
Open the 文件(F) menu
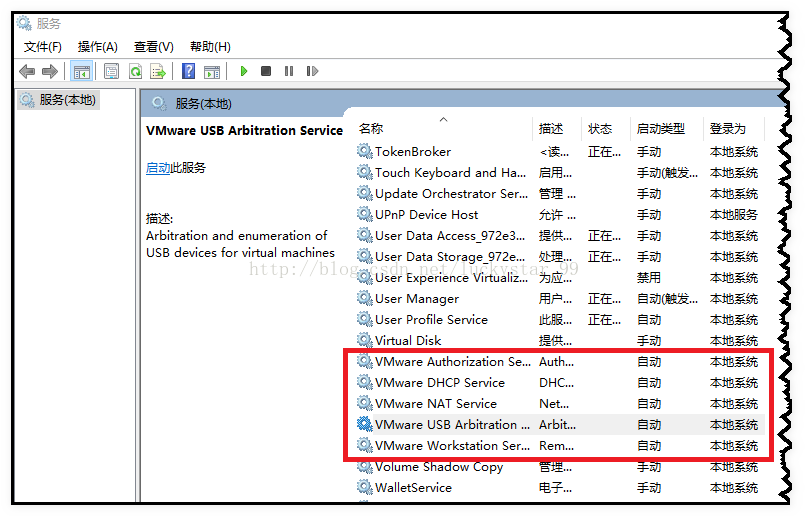pos(42,47)
